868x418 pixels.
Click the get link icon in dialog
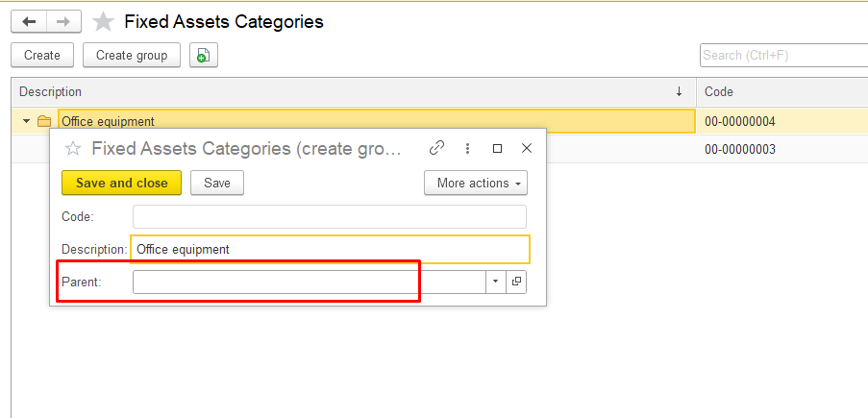(x=437, y=148)
